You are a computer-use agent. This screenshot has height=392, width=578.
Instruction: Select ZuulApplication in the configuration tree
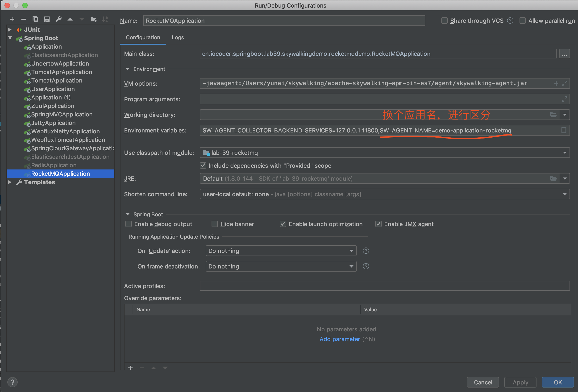point(53,106)
